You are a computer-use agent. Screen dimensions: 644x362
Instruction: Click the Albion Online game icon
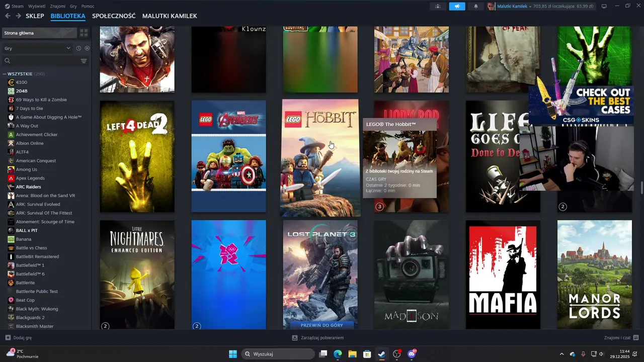11,143
